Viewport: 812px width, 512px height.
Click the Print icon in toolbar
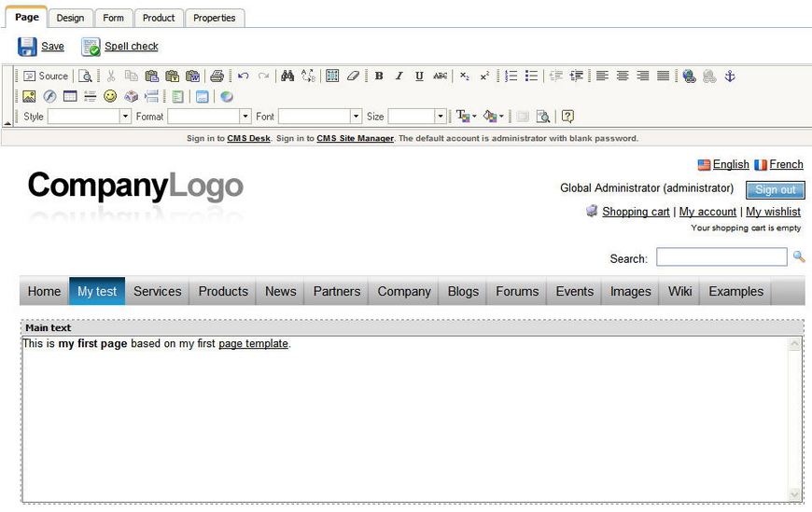pos(217,76)
